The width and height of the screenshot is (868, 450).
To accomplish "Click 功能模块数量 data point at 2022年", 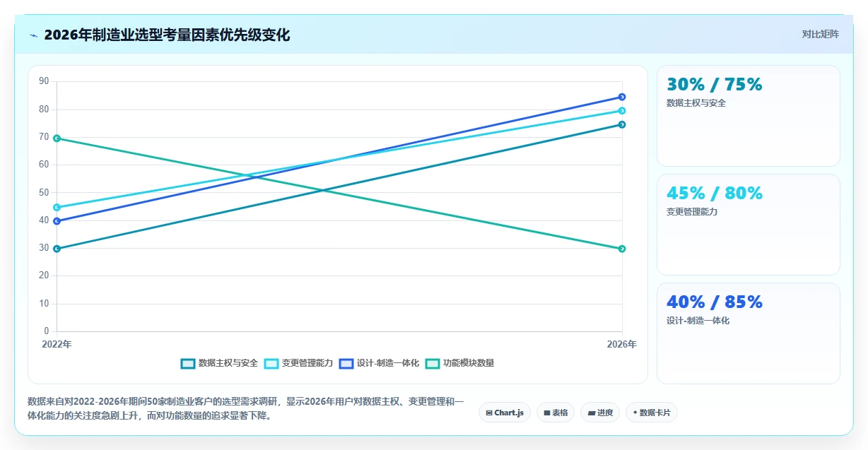I will coord(57,138).
